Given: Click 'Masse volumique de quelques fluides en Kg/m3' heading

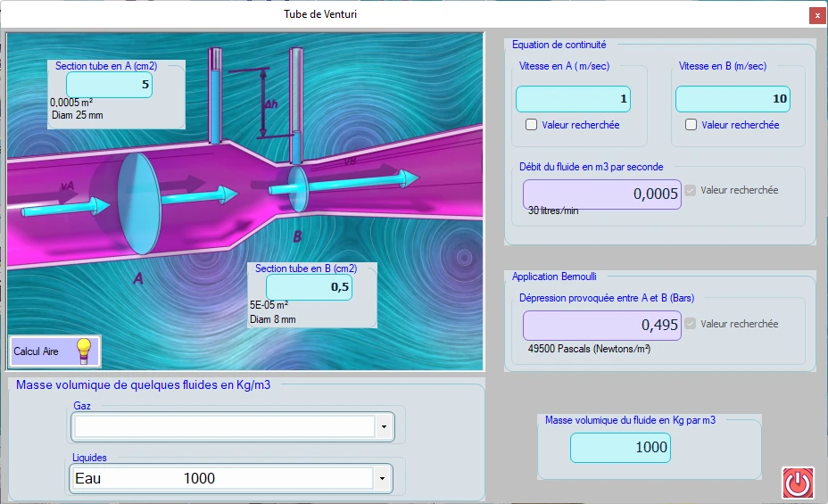Looking at the screenshot, I should [143, 384].
